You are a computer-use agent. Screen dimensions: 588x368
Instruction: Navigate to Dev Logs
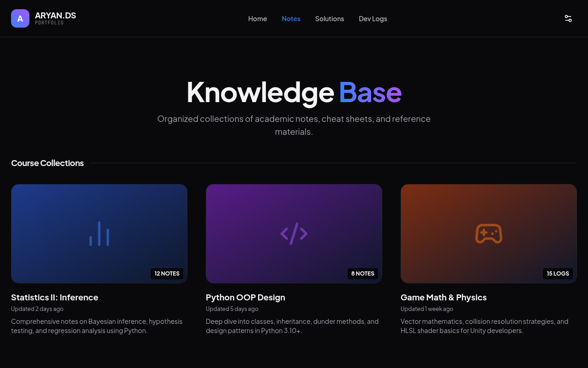pyautogui.click(x=373, y=19)
